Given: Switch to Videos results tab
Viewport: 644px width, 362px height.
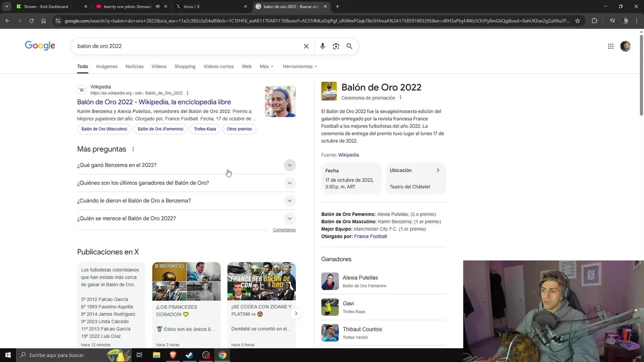Looking at the screenshot, I should click(x=159, y=66).
